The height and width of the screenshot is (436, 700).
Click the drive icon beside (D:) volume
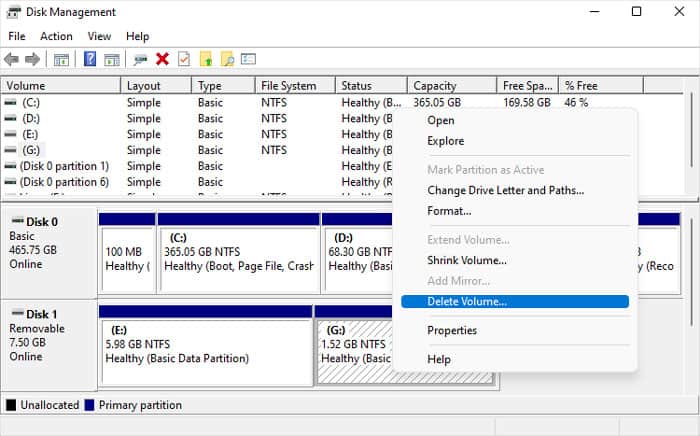tap(10, 119)
